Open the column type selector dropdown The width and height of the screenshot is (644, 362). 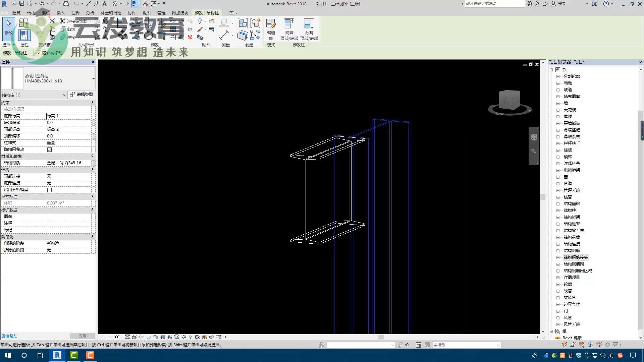[93, 79]
